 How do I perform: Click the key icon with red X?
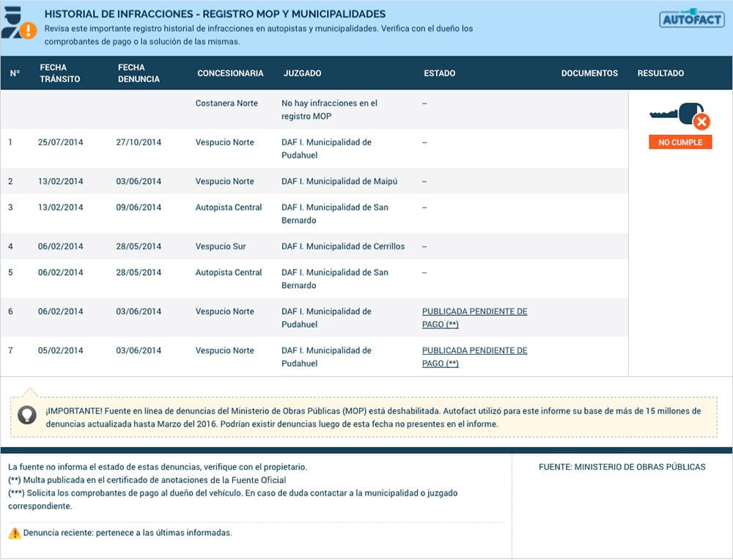pos(680,117)
